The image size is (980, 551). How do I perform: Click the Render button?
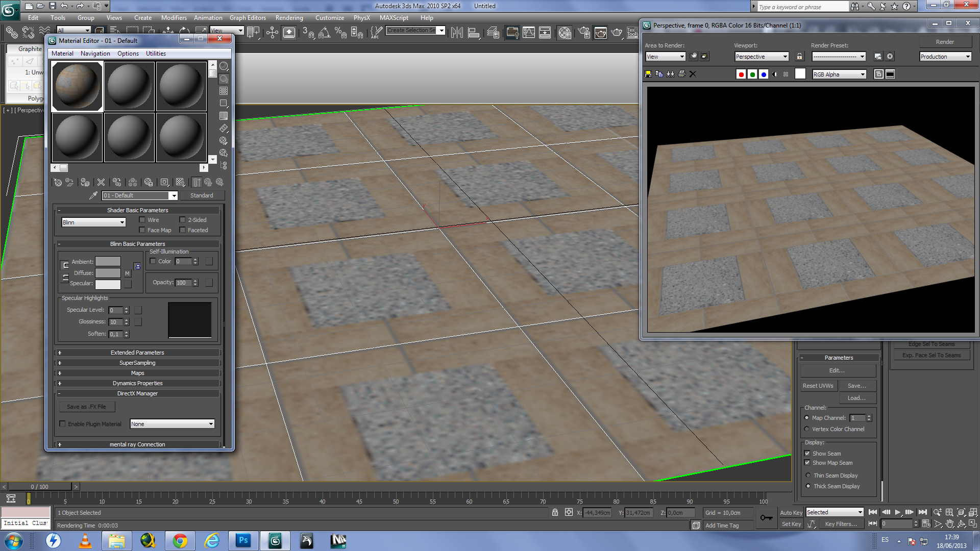pos(945,42)
